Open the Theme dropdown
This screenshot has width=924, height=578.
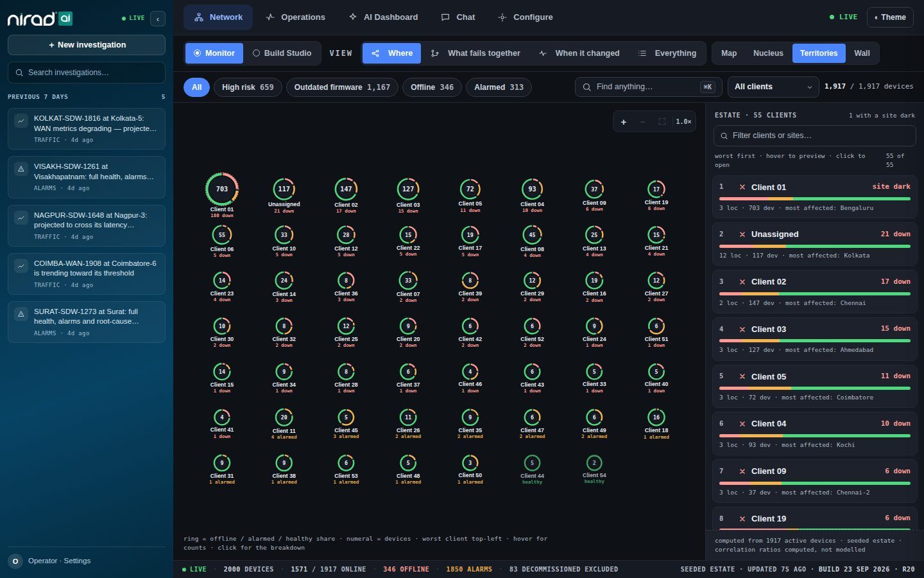click(x=890, y=17)
